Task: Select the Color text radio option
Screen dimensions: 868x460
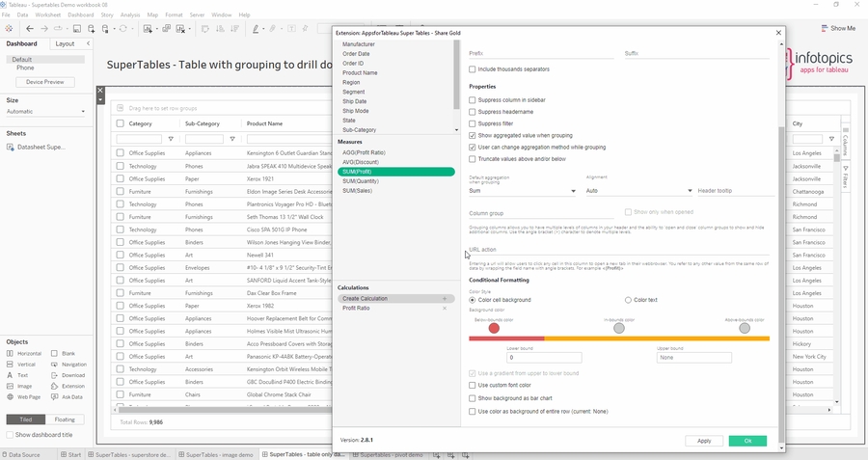Action: (x=629, y=300)
